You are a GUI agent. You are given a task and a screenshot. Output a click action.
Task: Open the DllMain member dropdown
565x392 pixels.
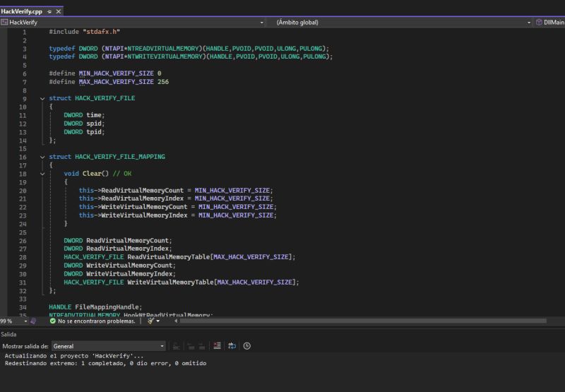[x=550, y=23]
